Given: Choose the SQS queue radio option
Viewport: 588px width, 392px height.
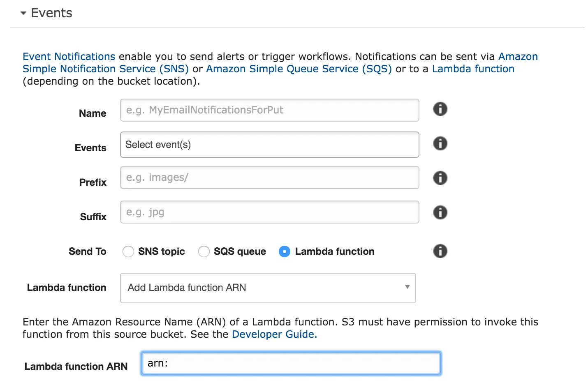Looking at the screenshot, I should 204,251.
